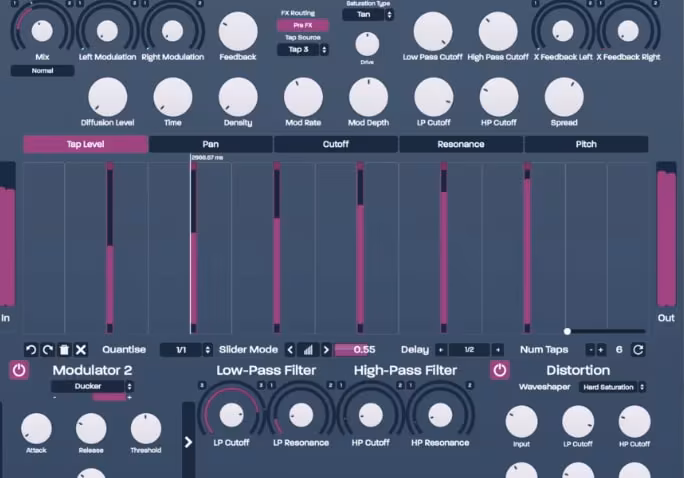Click the Left Modulation knob
This screenshot has width=684, height=478.
(107, 31)
